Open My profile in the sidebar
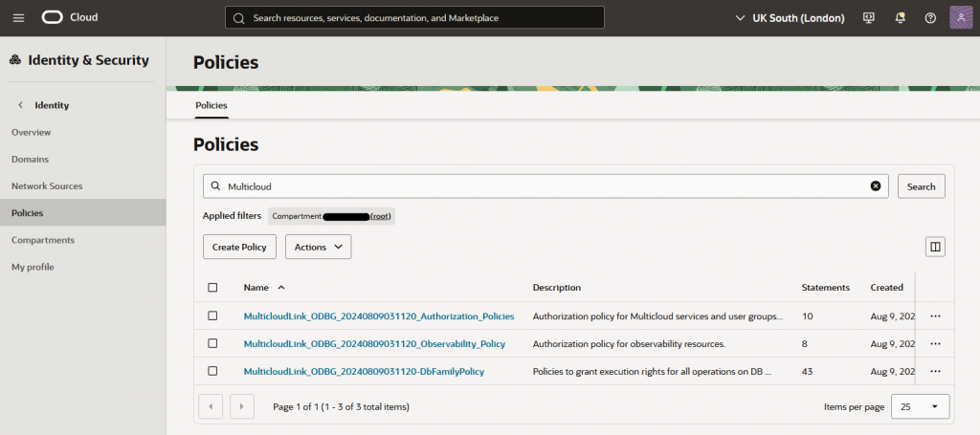 pyautogui.click(x=33, y=267)
